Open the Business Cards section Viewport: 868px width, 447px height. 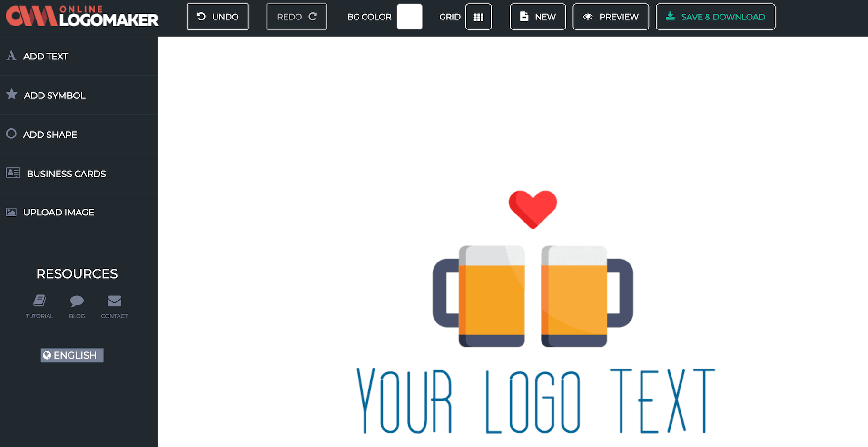[66, 174]
